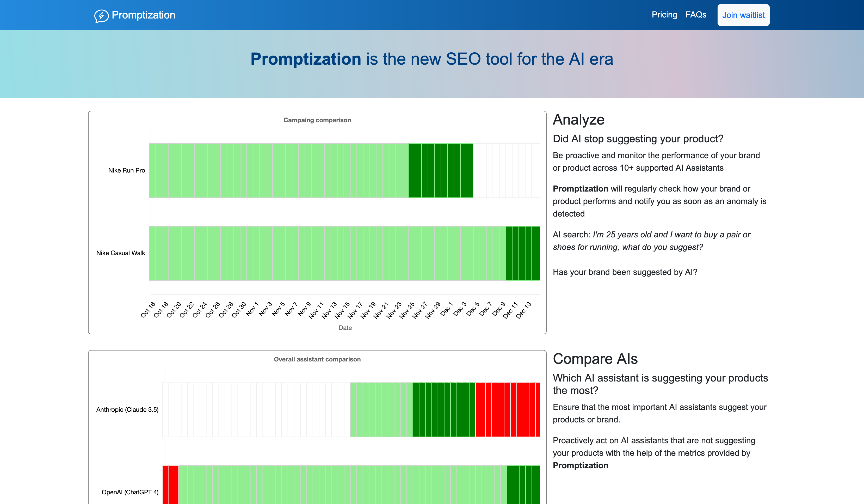Click the Campaing comparison chart title
Screen dimensions: 864x504
click(x=317, y=120)
